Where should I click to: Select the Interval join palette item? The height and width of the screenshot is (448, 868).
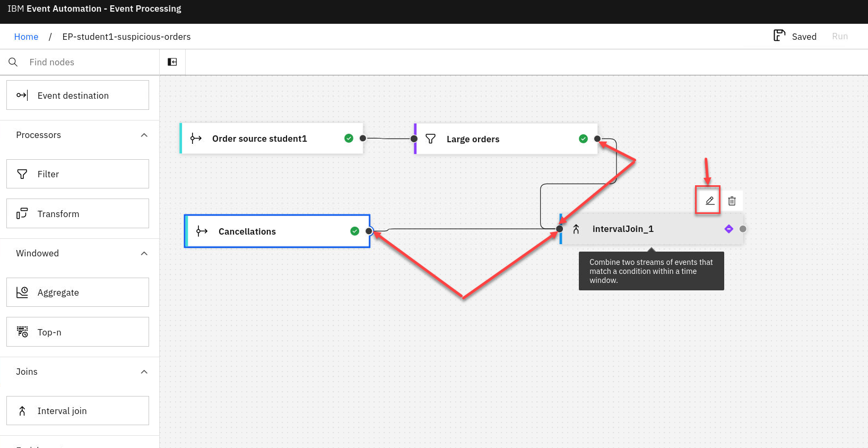coord(77,411)
